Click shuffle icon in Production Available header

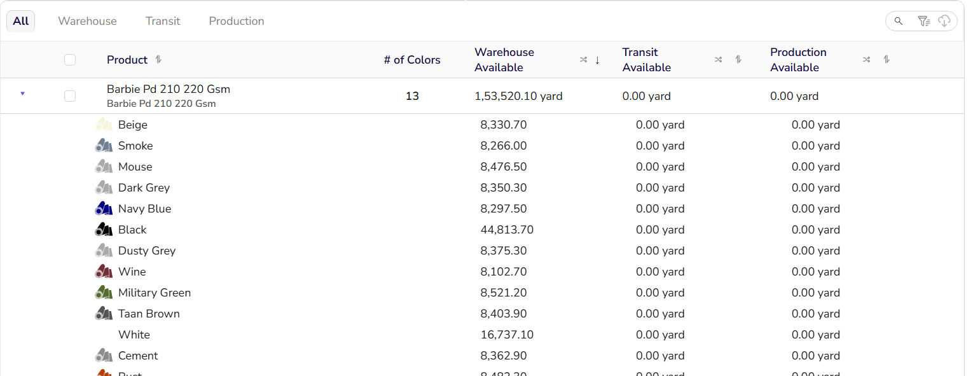pos(866,60)
